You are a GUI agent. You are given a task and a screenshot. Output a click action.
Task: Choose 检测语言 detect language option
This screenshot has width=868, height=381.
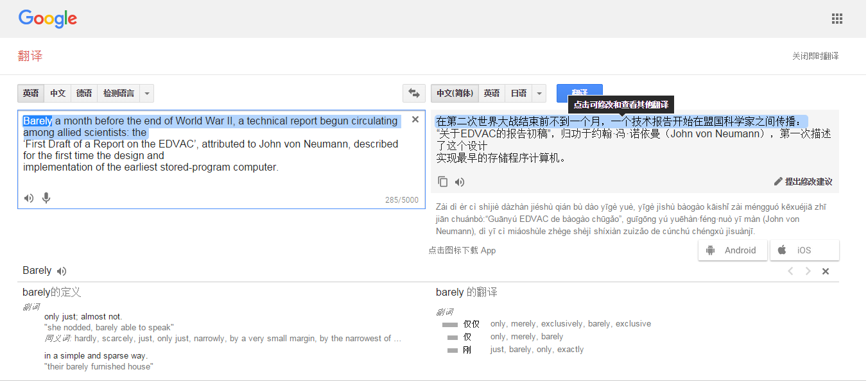click(119, 94)
